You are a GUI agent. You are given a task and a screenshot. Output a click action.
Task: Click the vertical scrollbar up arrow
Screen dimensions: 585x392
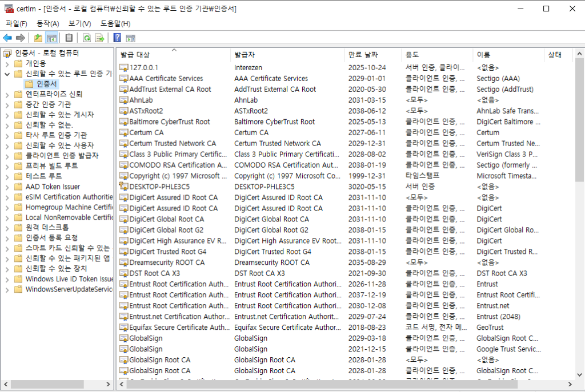[x=579, y=54]
